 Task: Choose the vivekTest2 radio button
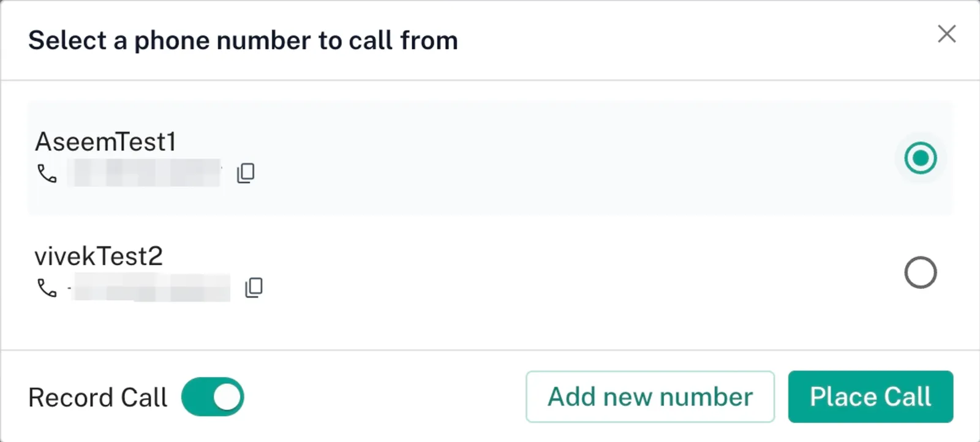pyautogui.click(x=920, y=272)
